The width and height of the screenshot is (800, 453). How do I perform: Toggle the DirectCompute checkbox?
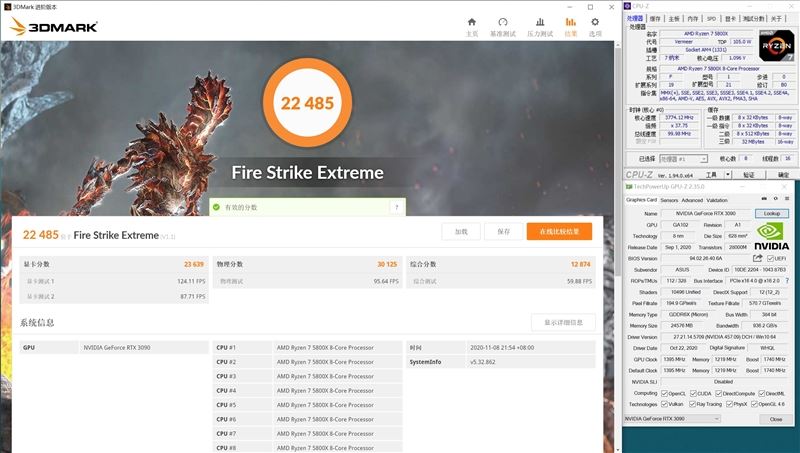click(x=718, y=393)
